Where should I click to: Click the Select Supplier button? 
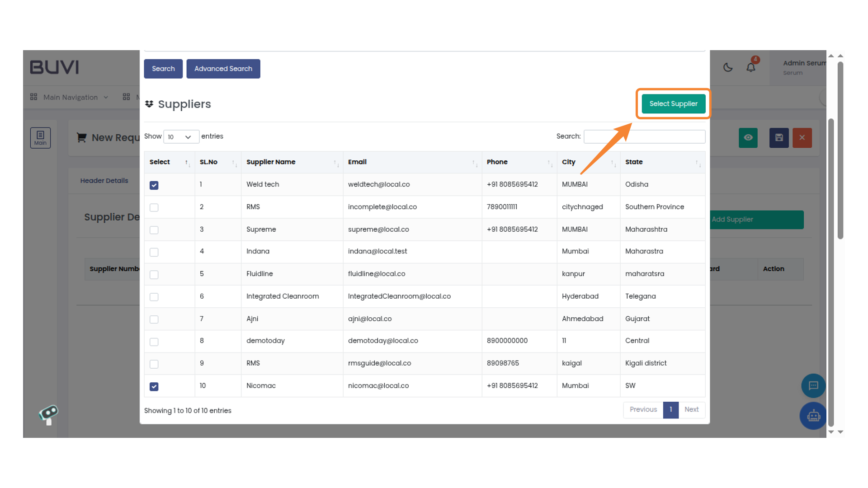click(673, 103)
